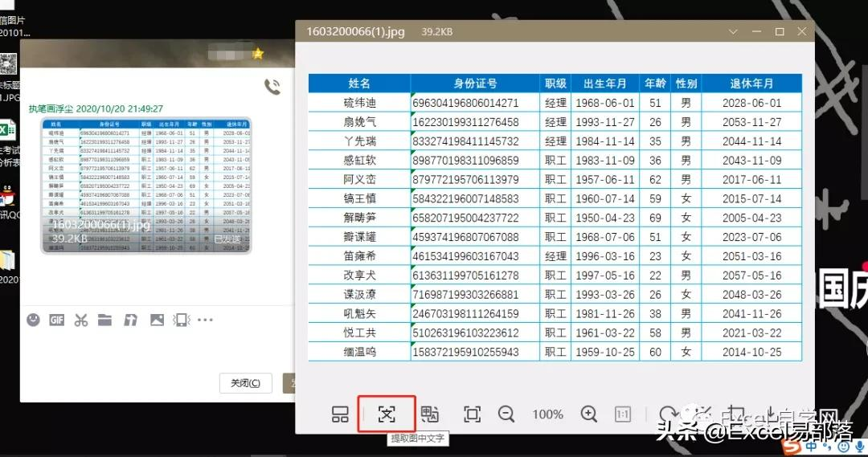
Task: Start a voice call in chat window
Action: click(272, 86)
